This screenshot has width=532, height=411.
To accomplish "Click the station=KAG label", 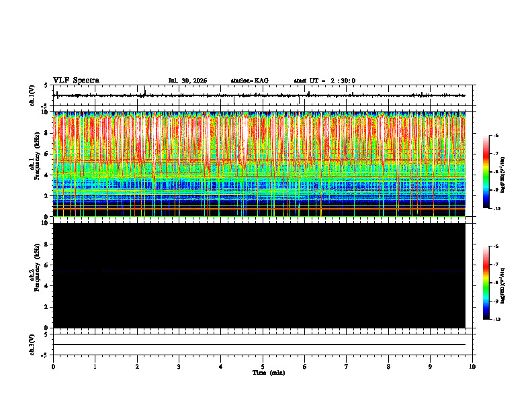I will point(250,81).
